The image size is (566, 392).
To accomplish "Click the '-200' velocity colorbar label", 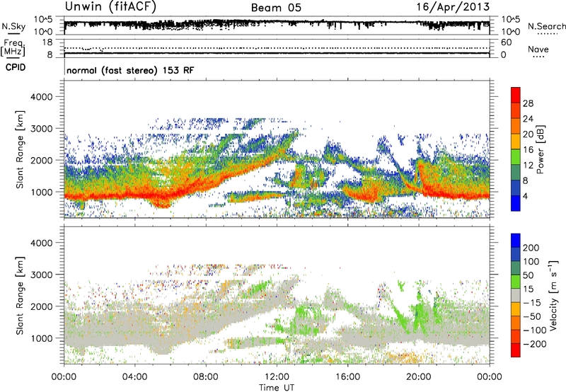I will click(x=534, y=344).
